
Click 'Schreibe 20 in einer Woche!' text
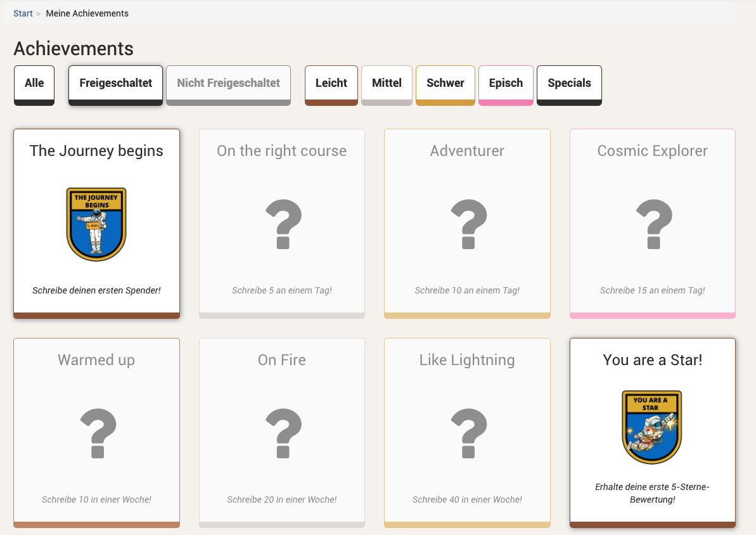281,500
